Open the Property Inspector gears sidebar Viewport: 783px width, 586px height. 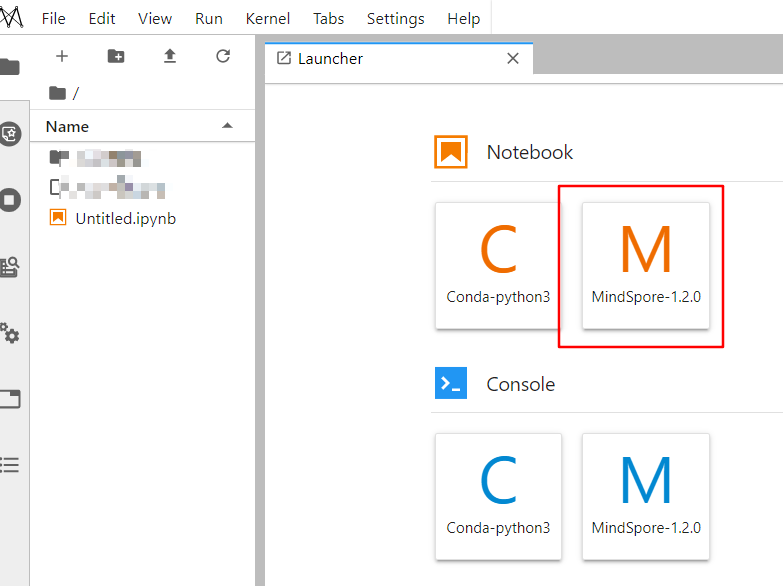click(10, 333)
